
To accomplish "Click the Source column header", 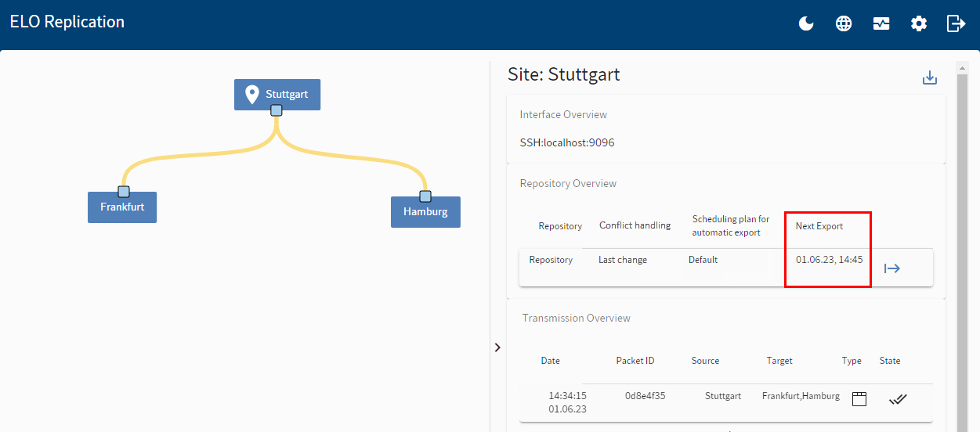I will point(705,361).
